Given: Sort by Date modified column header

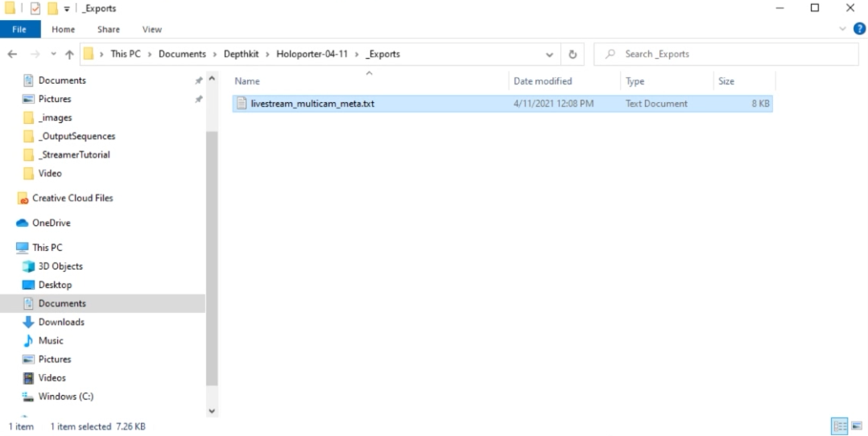Looking at the screenshot, I should click(543, 80).
